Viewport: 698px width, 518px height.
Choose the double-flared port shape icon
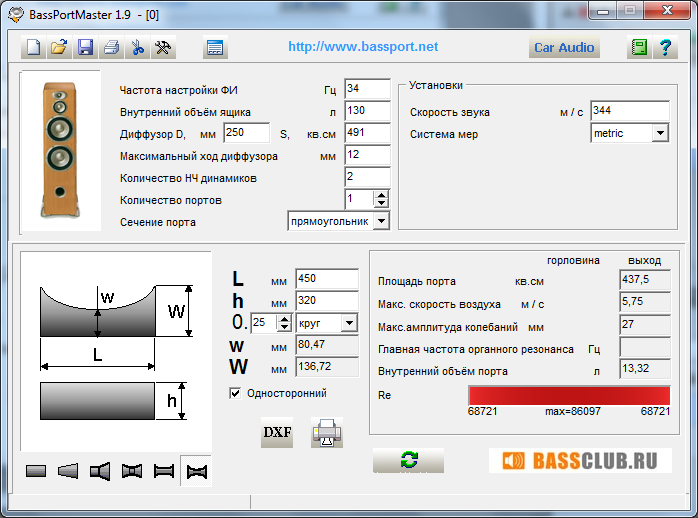coord(132,471)
